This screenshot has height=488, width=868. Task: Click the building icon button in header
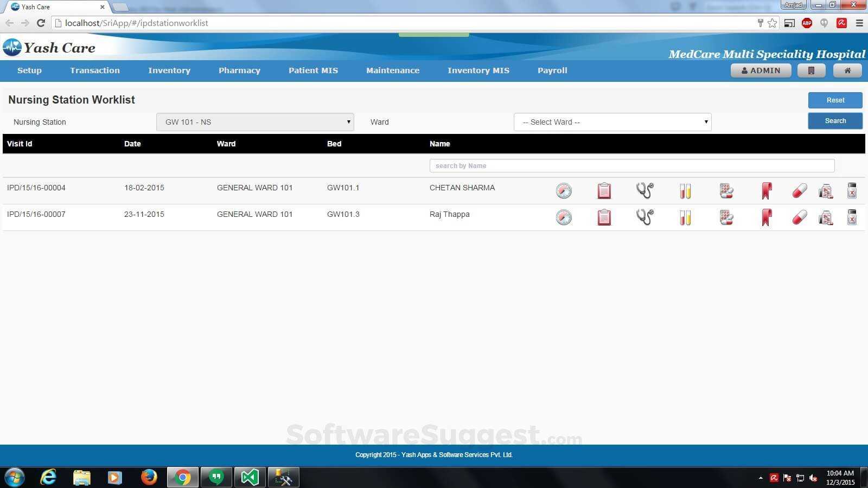811,70
